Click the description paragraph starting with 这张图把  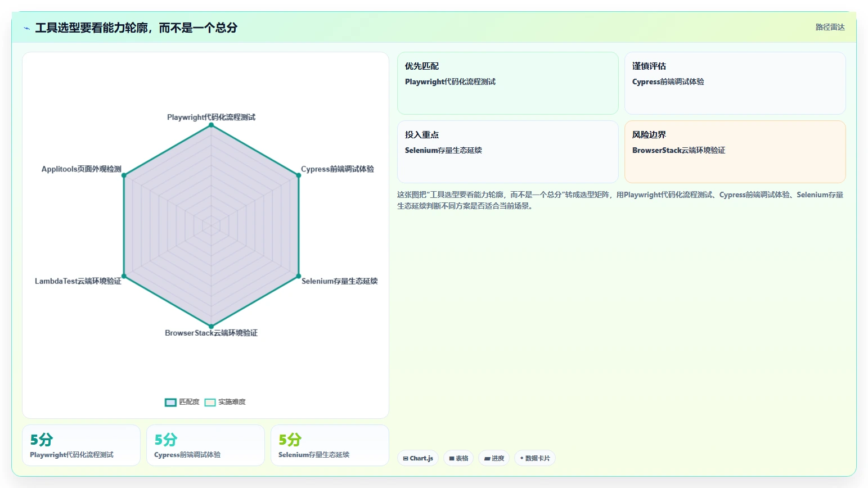(620, 200)
